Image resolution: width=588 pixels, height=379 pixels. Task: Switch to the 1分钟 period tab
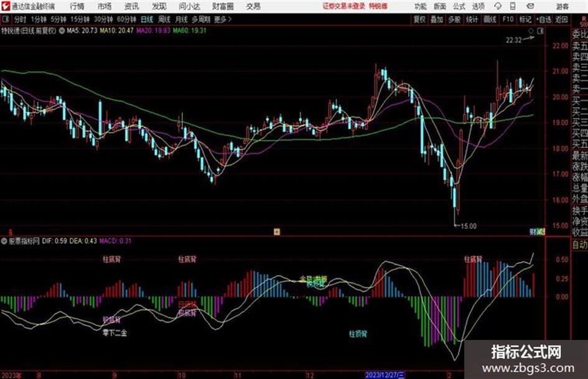(39, 19)
